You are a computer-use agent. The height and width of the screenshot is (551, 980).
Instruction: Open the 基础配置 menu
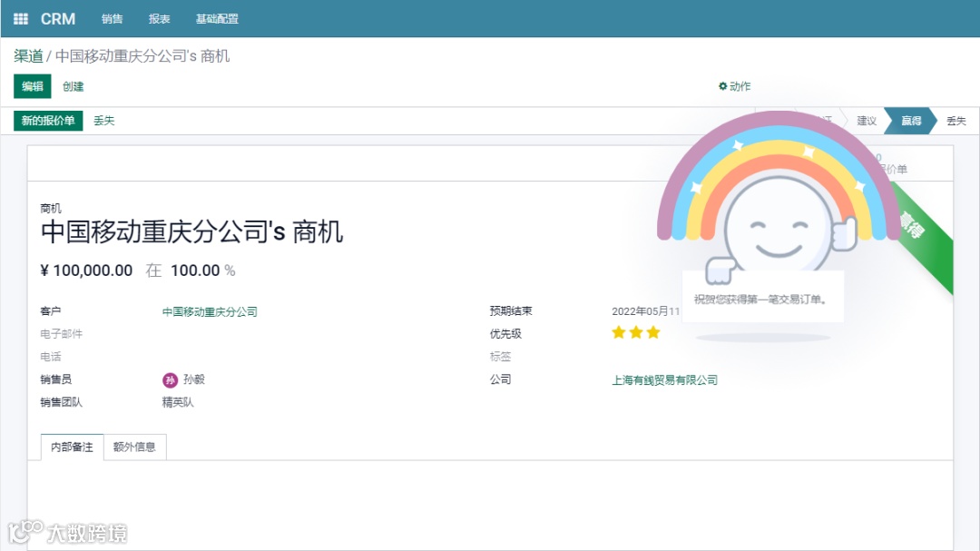click(x=217, y=19)
